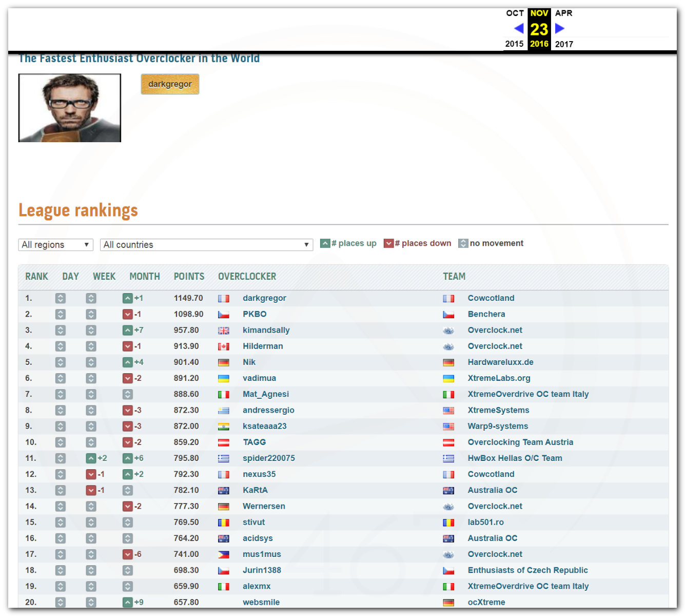Click the Philippines flag beside mus1mus

(224, 554)
